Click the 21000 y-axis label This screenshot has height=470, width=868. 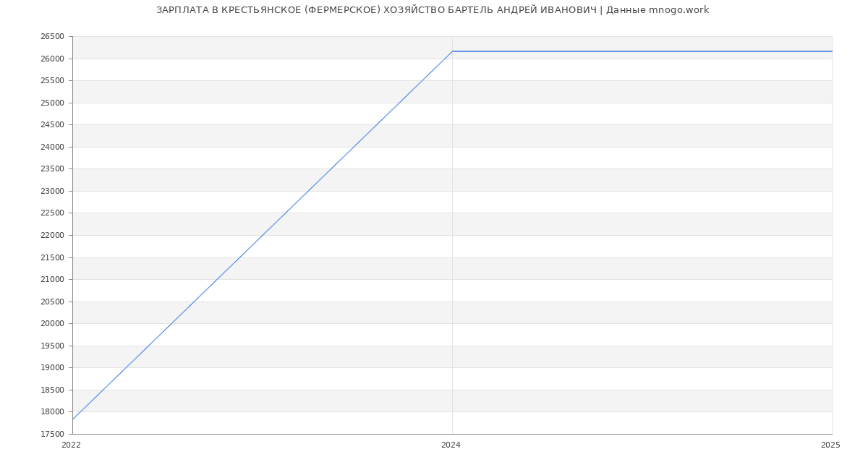(x=52, y=279)
